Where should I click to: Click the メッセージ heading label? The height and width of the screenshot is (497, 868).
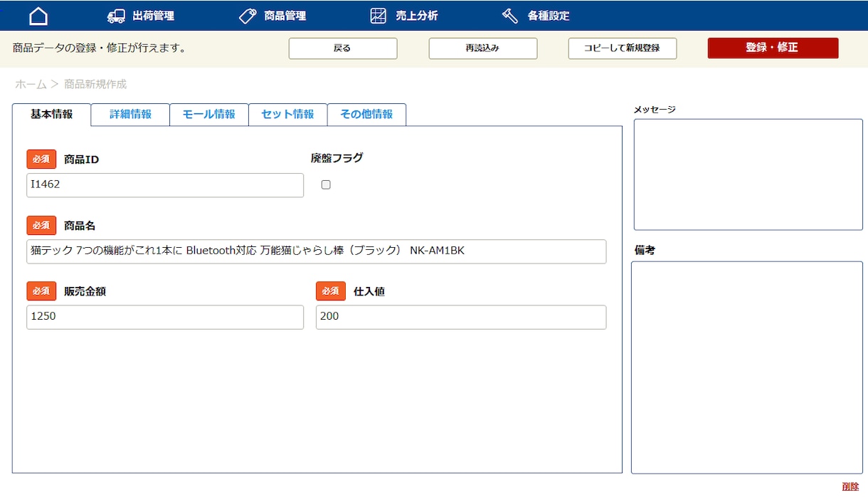655,109
